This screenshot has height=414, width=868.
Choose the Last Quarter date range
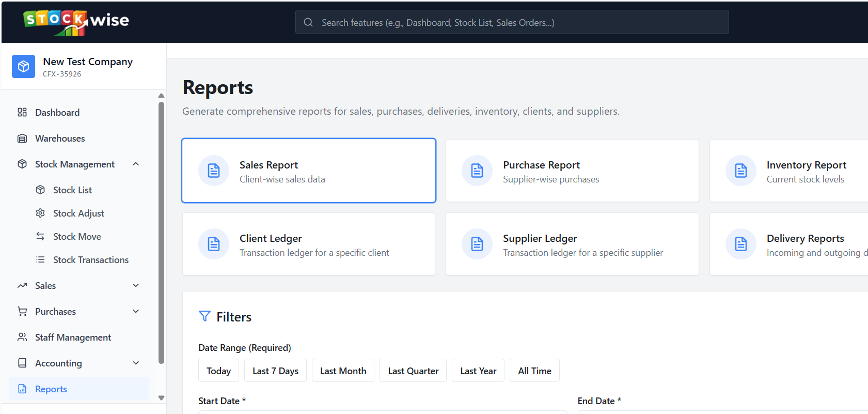coord(413,371)
